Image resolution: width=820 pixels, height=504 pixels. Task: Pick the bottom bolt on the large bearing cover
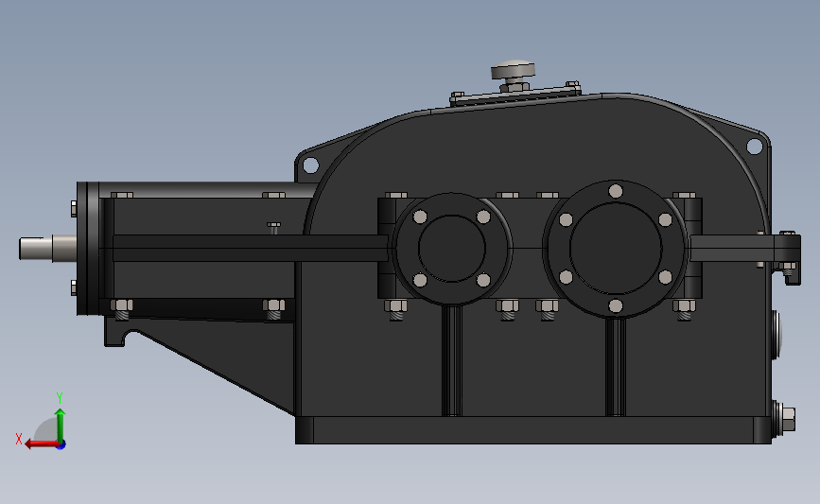point(616,305)
